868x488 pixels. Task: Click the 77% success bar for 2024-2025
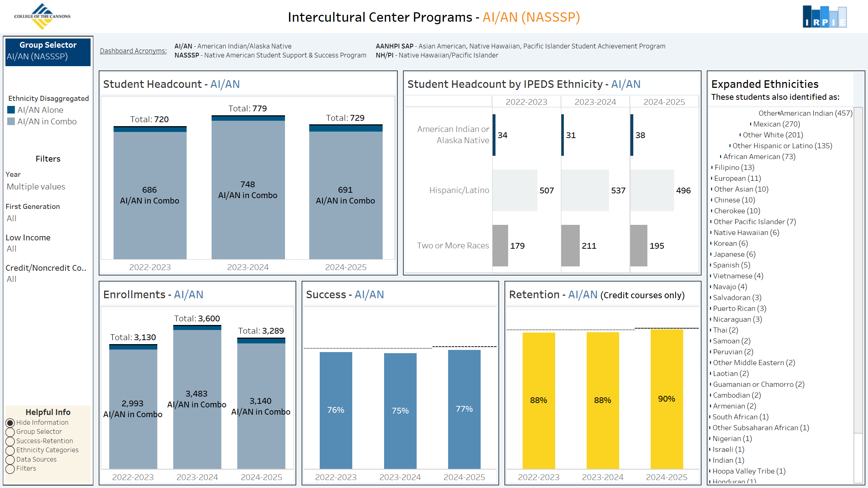click(x=464, y=410)
